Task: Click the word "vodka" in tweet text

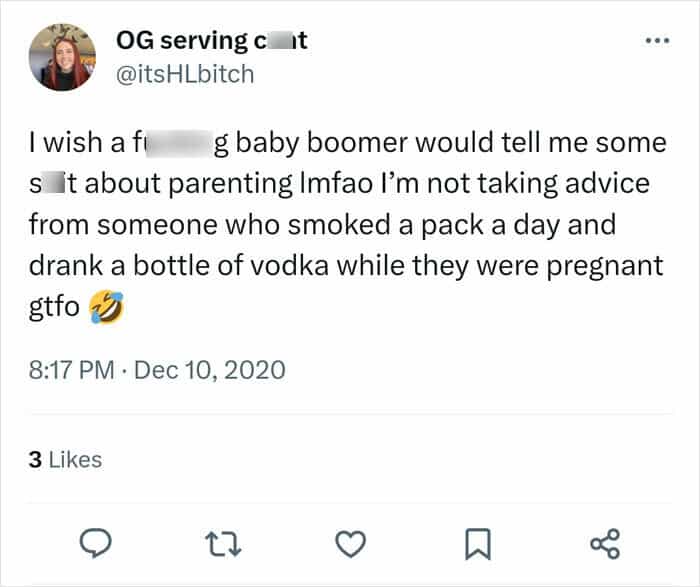Action: 289,266
